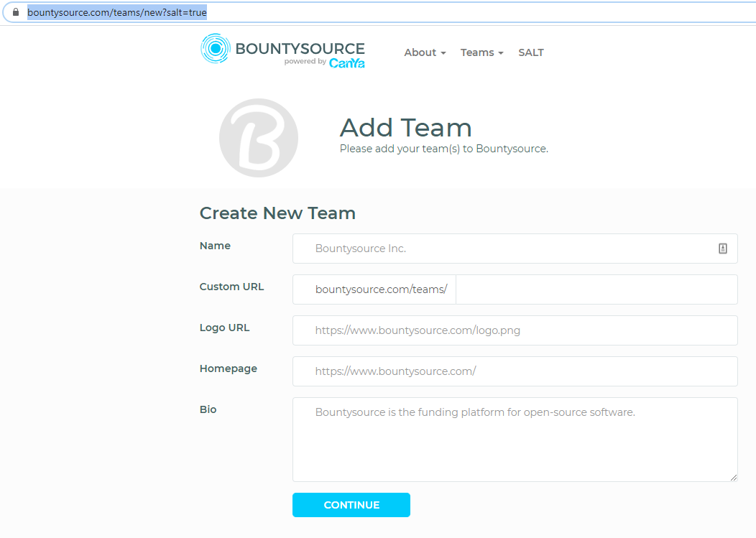The image size is (756, 538).
Task: Click the Bountysource spiral emblem
Action: click(214, 50)
